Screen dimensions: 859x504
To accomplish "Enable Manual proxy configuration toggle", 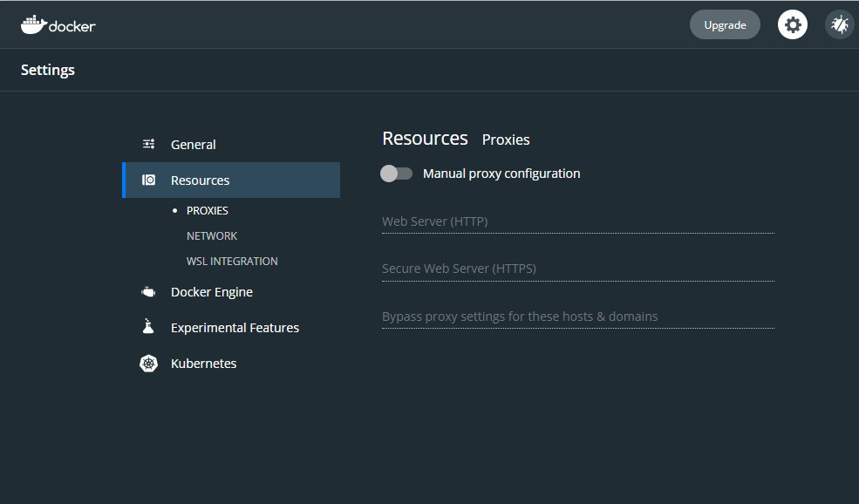I will pyautogui.click(x=396, y=174).
